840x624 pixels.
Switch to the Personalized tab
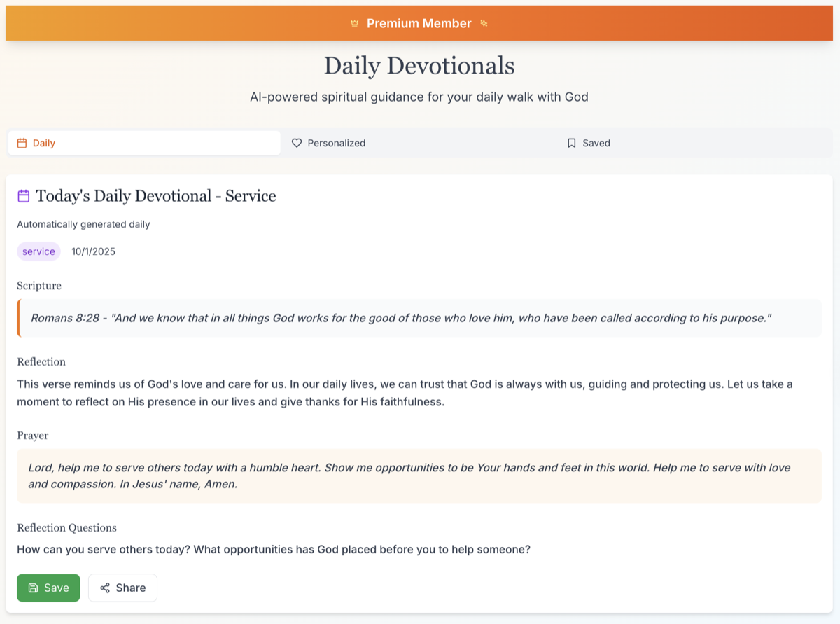click(x=337, y=142)
